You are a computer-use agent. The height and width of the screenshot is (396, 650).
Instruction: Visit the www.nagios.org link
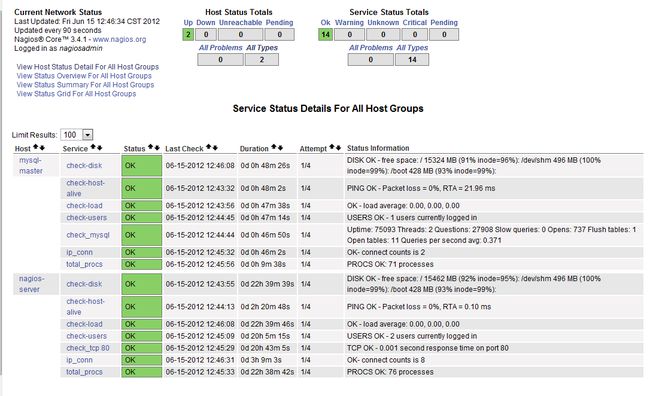coord(119,39)
